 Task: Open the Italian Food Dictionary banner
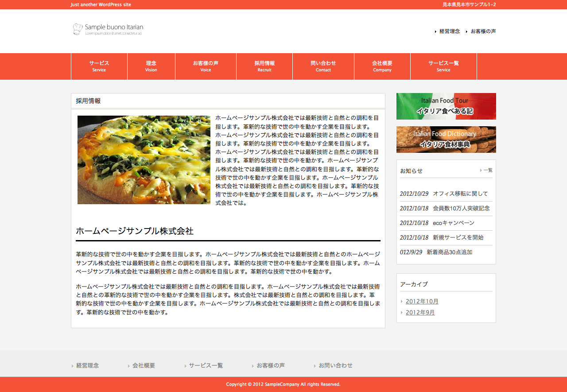(446, 140)
